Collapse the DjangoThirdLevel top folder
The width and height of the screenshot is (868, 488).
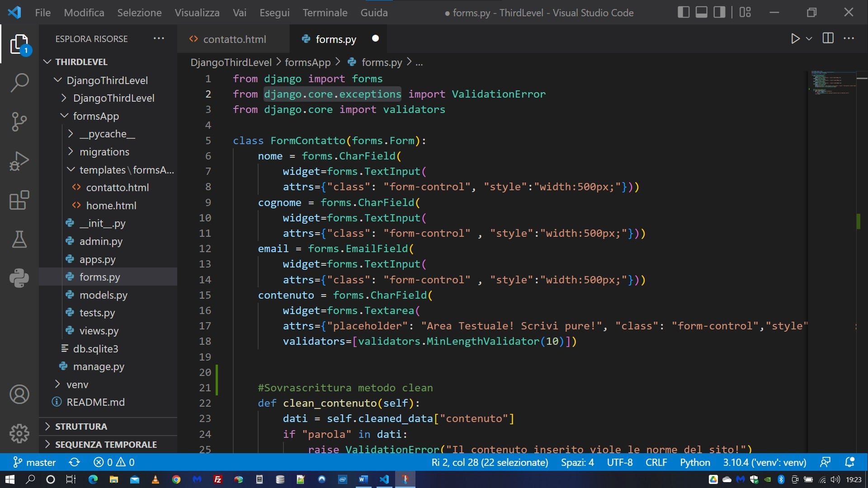click(57, 80)
